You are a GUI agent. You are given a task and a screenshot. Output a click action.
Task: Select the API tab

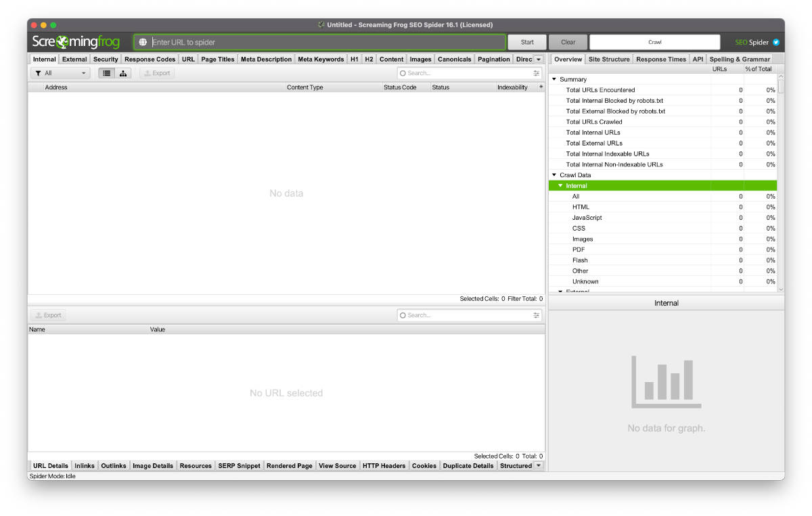pos(698,60)
